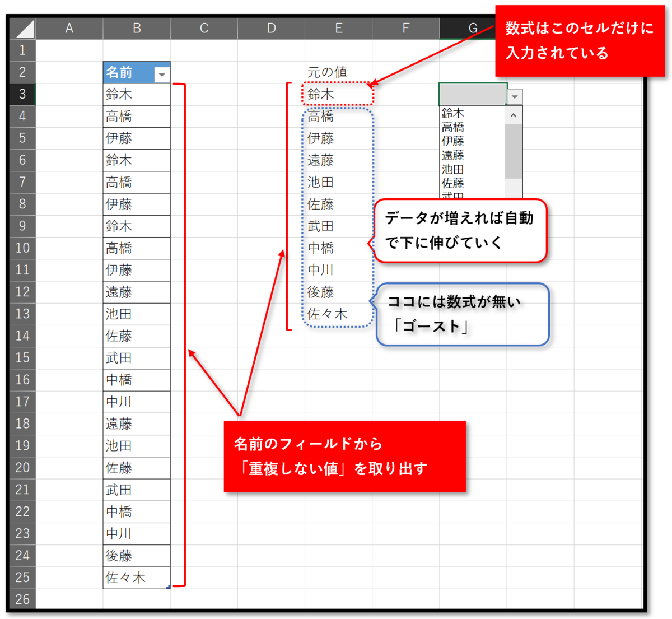Viewport: 672px width, 619px height.
Task: Choose 池田 in the dropdown list
Action: [472, 169]
